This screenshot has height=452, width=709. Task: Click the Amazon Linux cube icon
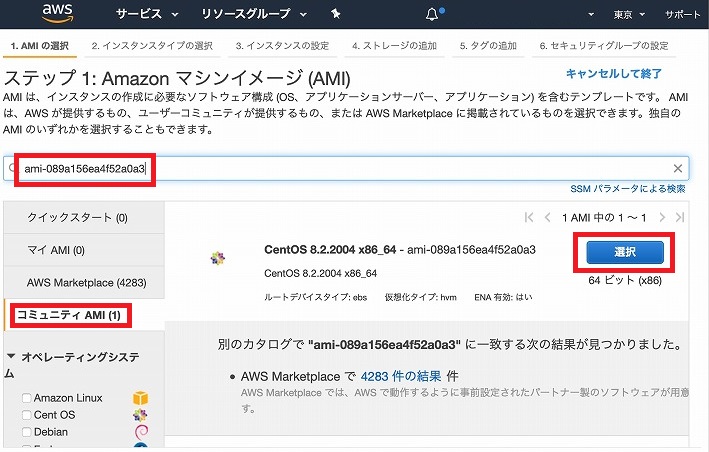click(141, 398)
